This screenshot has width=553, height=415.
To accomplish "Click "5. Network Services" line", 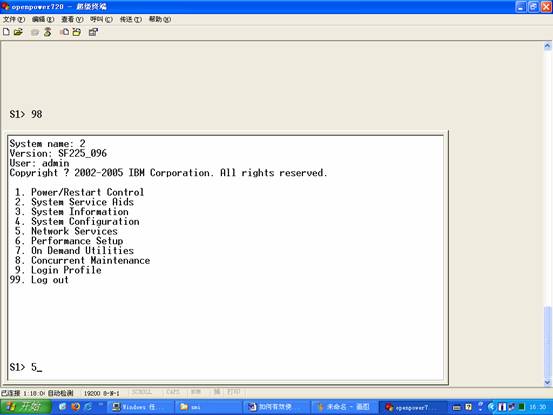I will 66,231.
